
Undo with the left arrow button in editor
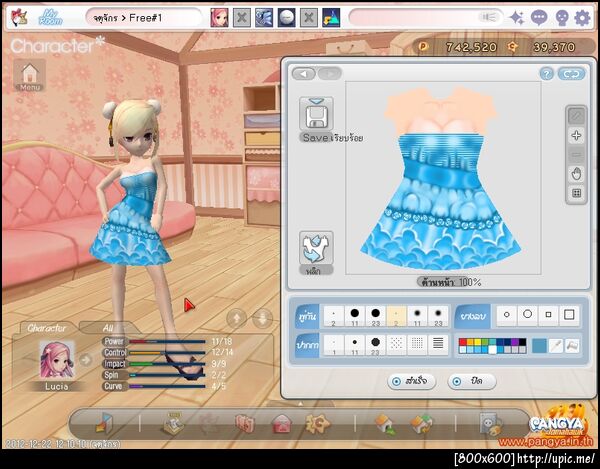(304, 73)
